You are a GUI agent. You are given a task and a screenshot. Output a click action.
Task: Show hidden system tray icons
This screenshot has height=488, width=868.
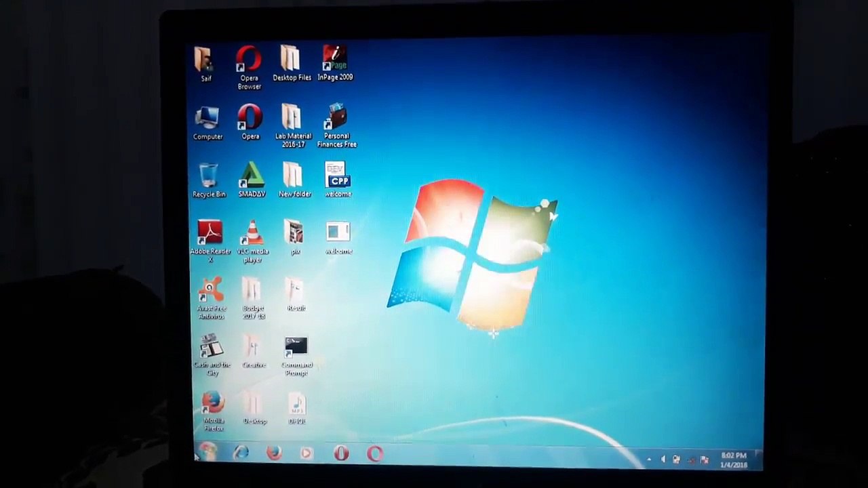tap(649, 460)
